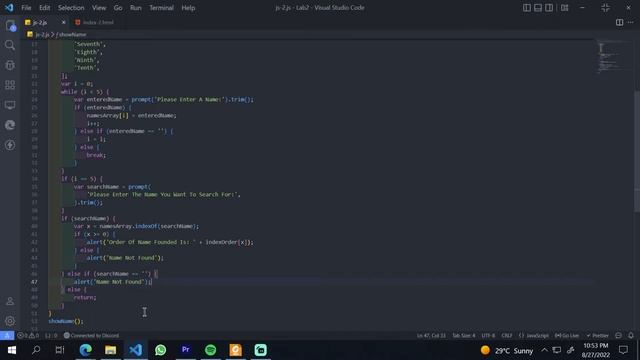This screenshot has width=640, height=360.
Task: Open the Manage gear icon
Action: (x=10, y=321)
